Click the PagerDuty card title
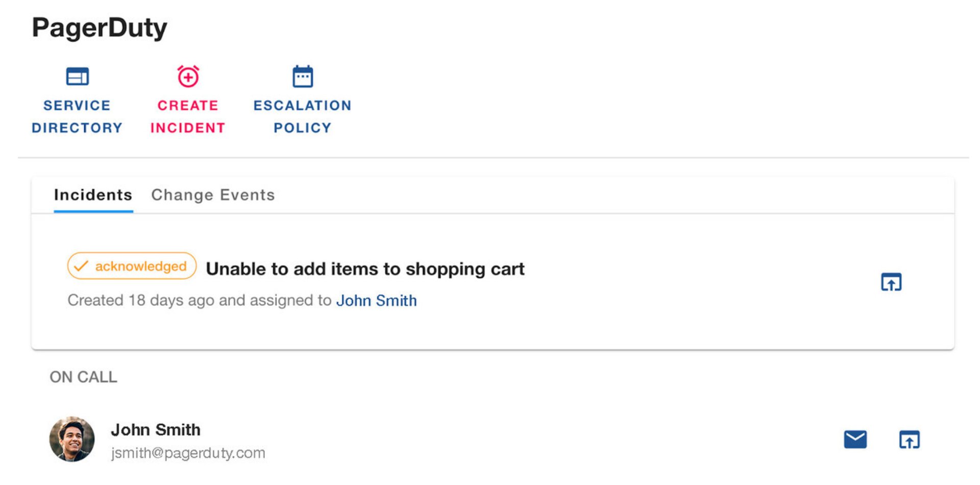This screenshot has width=980, height=485. tap(100, 28)
